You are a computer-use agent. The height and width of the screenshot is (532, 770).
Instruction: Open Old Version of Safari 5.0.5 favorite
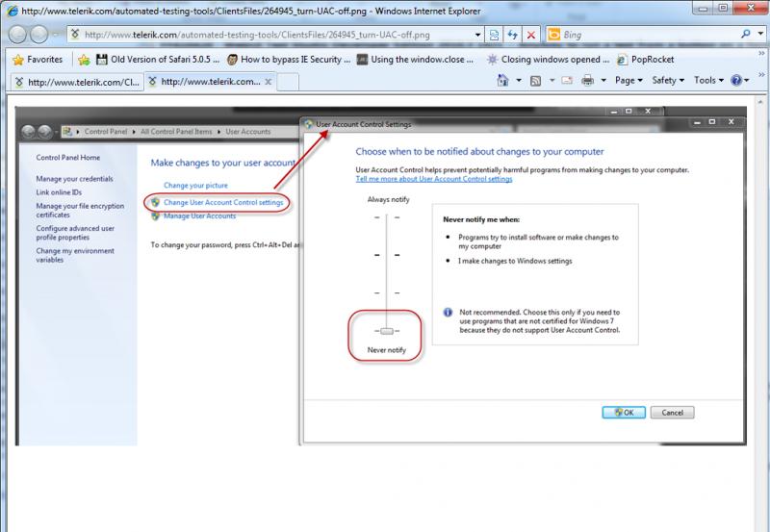point(157,60)
